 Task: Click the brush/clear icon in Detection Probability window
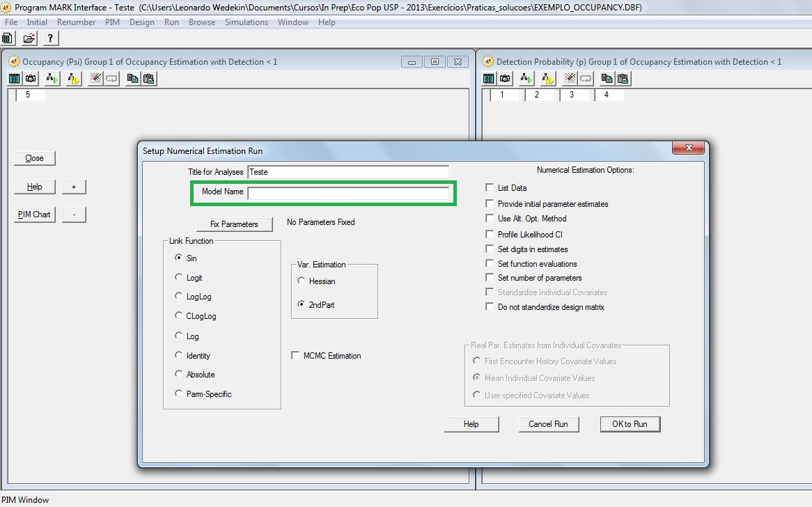pos(570,79)
